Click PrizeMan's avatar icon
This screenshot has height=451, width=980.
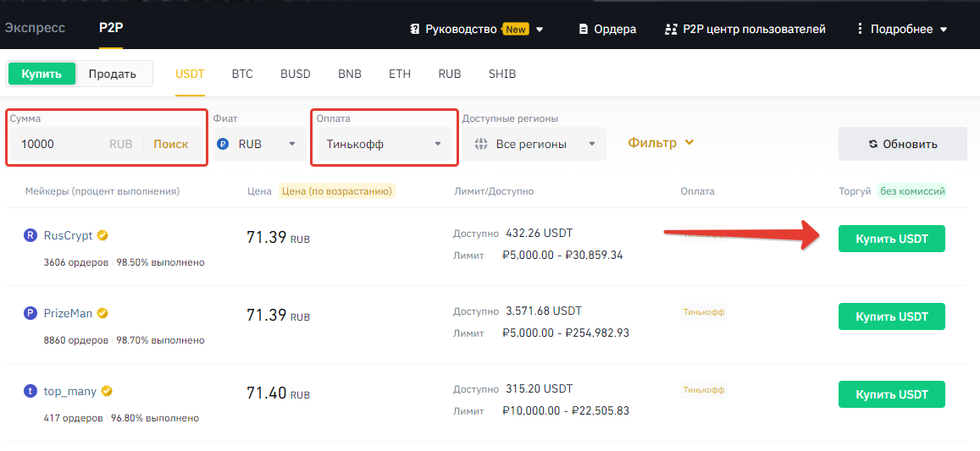tap(30, 314)
